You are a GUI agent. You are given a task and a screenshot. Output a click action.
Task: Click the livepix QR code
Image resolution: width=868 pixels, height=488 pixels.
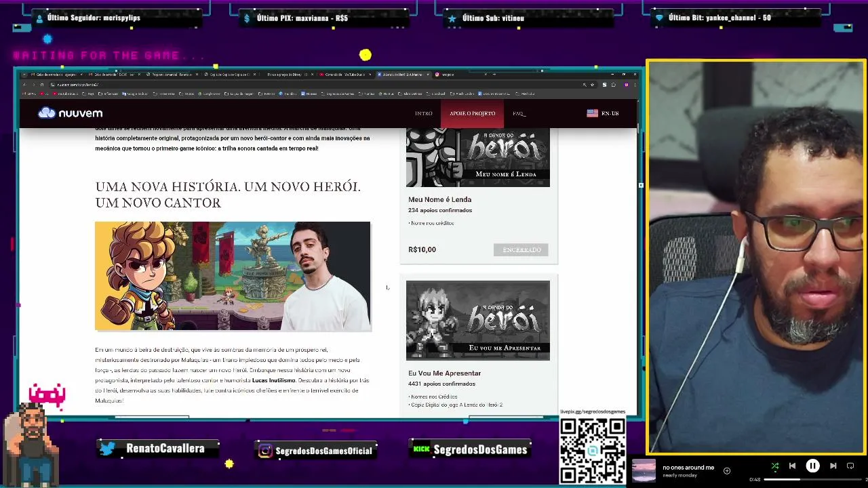[593, 450]
